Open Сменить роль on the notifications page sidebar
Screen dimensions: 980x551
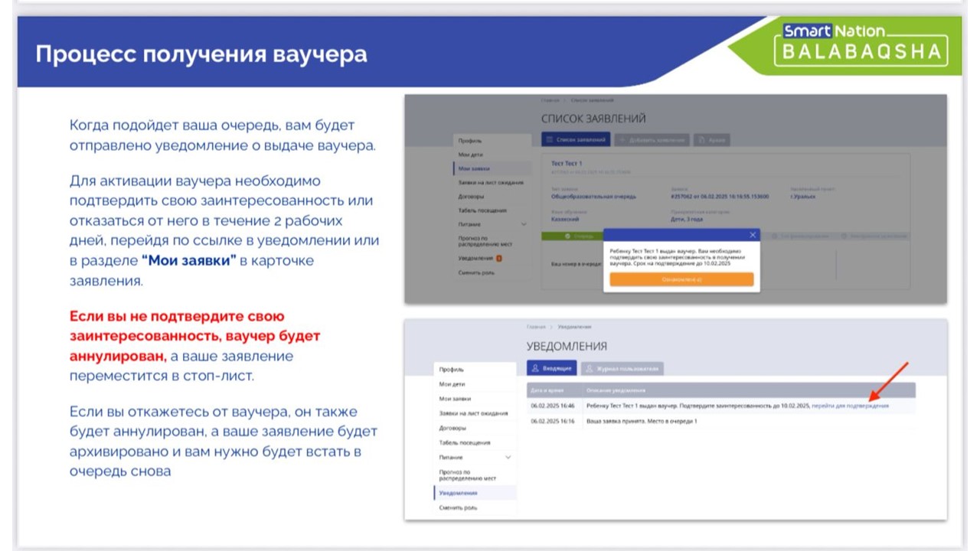pos(456,508)
